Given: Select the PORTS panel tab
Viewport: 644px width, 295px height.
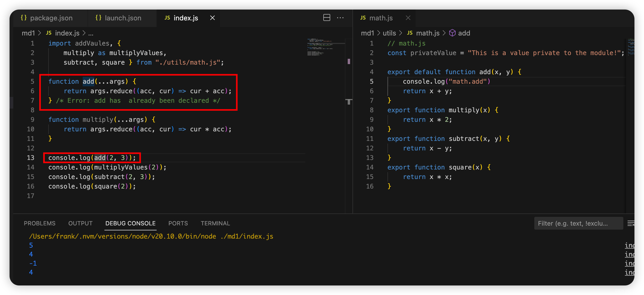Looking at the screenshot, I should point(178,223).
